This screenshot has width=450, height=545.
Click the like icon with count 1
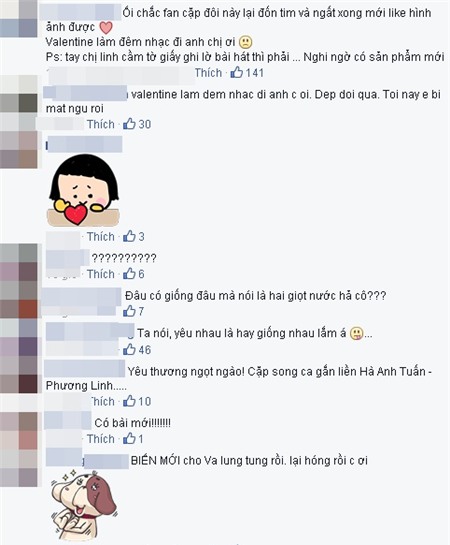coord(129,439)
